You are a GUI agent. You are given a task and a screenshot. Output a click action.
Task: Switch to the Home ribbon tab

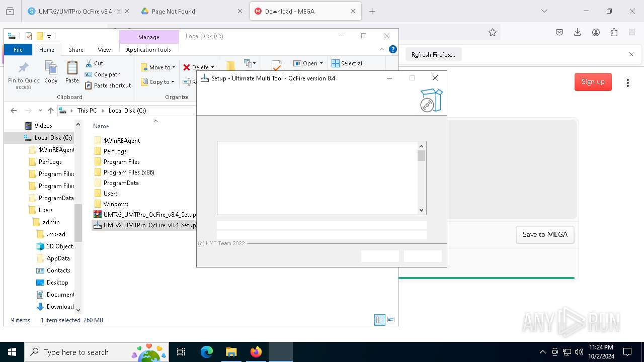click(x=47, y=50)
